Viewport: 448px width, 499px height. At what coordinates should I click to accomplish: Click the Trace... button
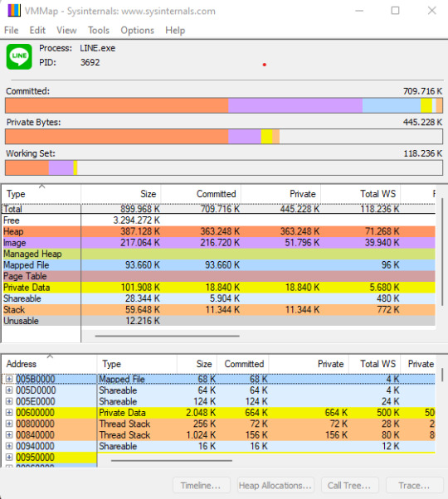coord(414,485)
